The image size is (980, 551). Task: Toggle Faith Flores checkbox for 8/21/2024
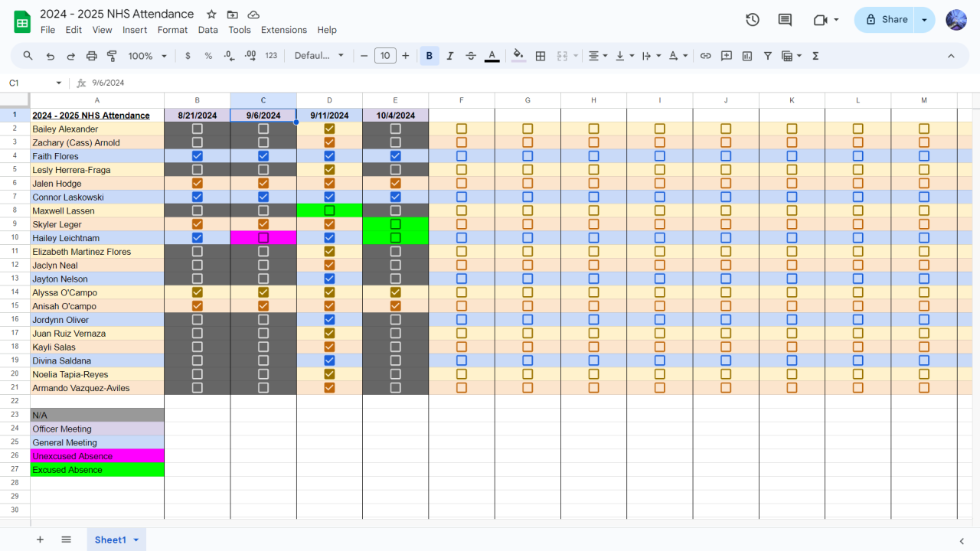coord(198,156)
